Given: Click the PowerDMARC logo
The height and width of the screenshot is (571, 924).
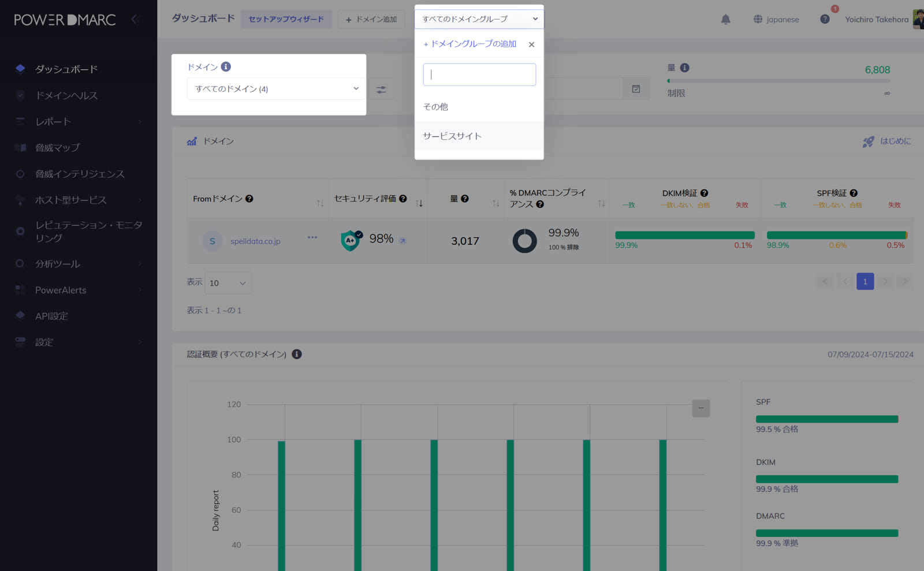Looking at the screenshot, I should coord(65,20).
